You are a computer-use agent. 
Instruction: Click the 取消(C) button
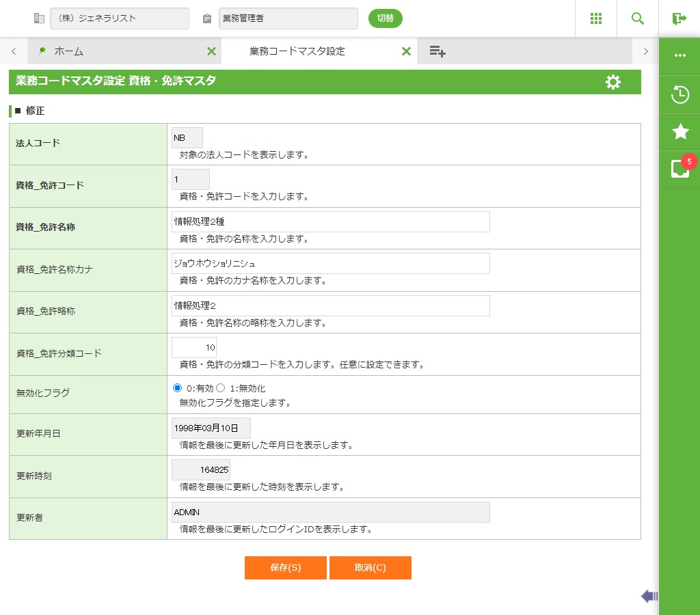tap(370, 568)
